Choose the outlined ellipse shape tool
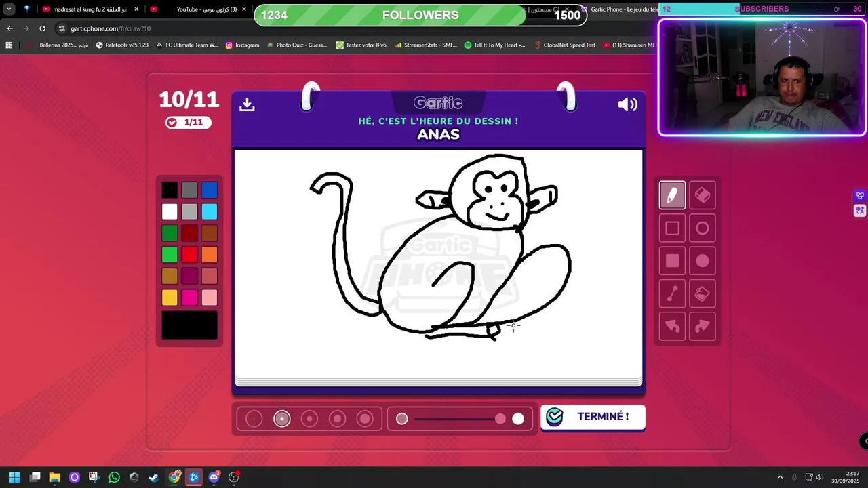The width and height of the screenshot is (868, 488). tap(703, 228)
